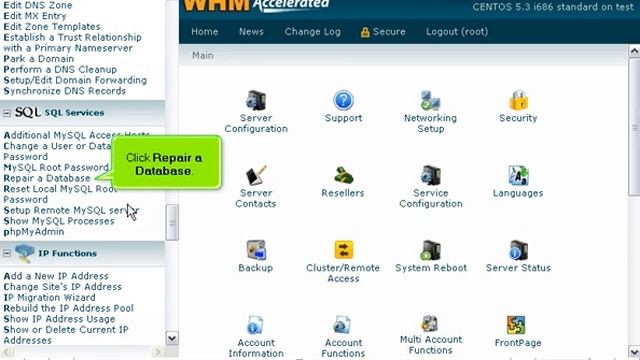
Task: Click Show IP Address Usage link
Action: [59, 319]
